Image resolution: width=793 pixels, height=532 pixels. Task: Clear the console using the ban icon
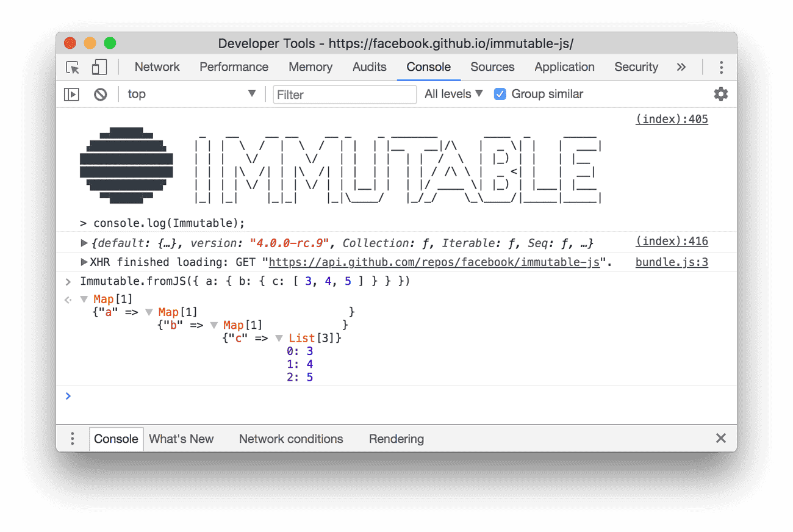pos(99,94)
